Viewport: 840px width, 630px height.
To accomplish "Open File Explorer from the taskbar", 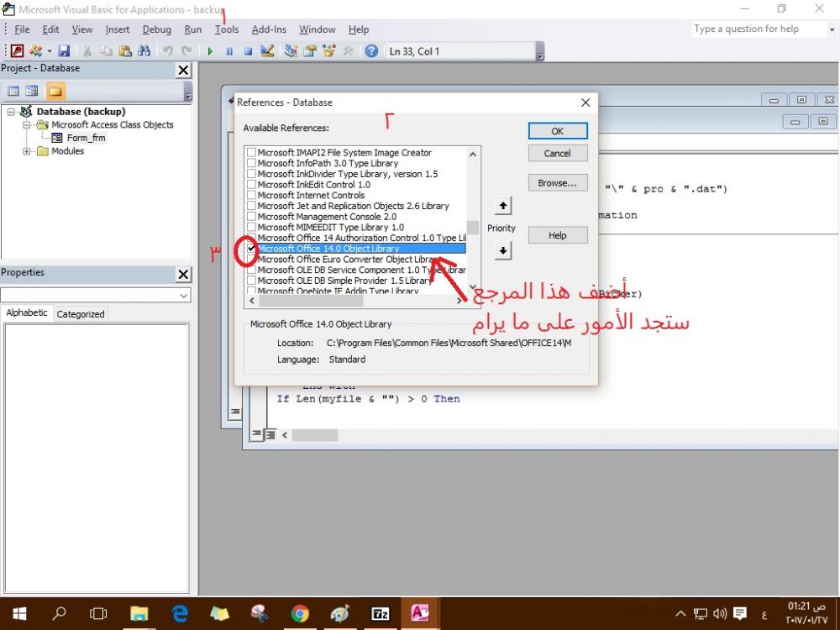I will (139, 613).
